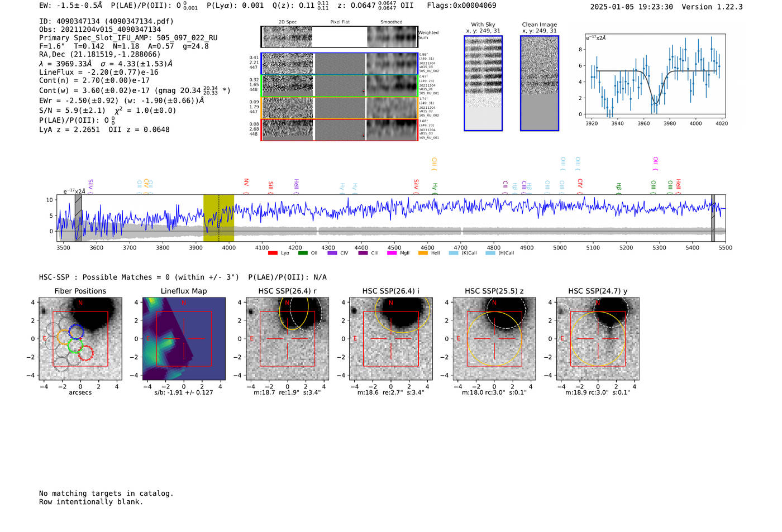Click the blue dashed fiber circle

(x=76, y=332)
